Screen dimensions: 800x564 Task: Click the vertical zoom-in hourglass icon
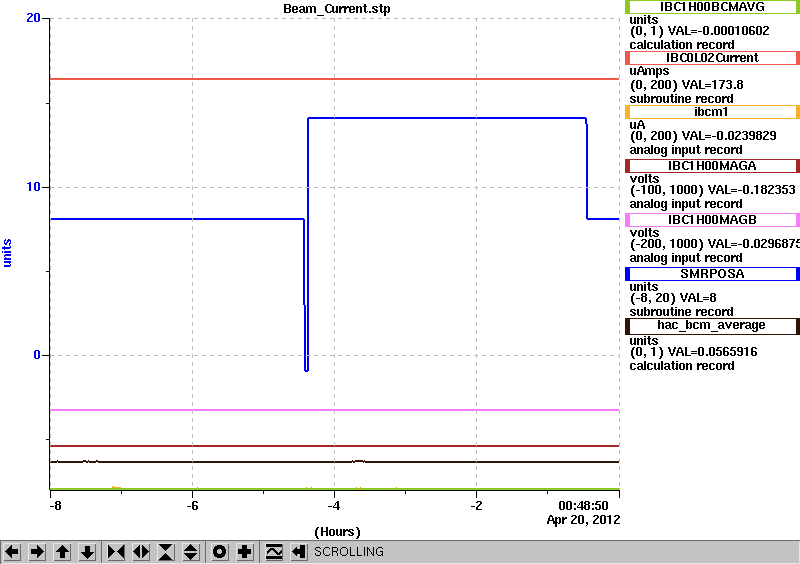pyautogui.click(x=166, y=552)
